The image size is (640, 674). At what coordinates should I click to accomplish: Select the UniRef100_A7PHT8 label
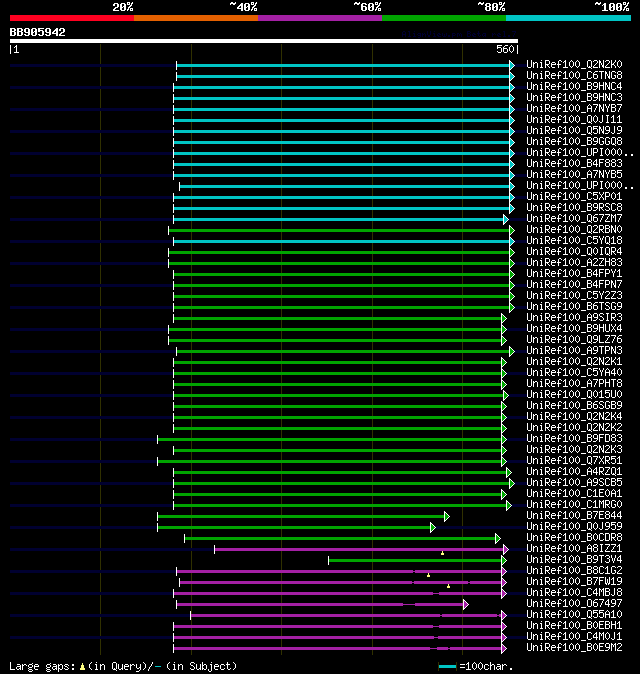(574, 383)
